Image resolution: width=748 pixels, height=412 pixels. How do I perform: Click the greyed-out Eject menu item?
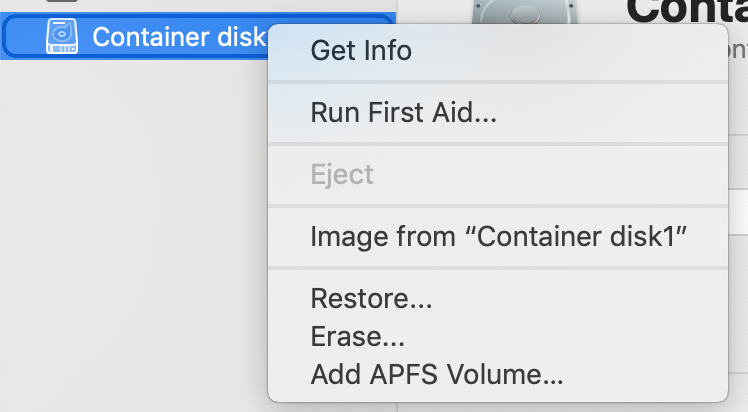tap(342, 174)
